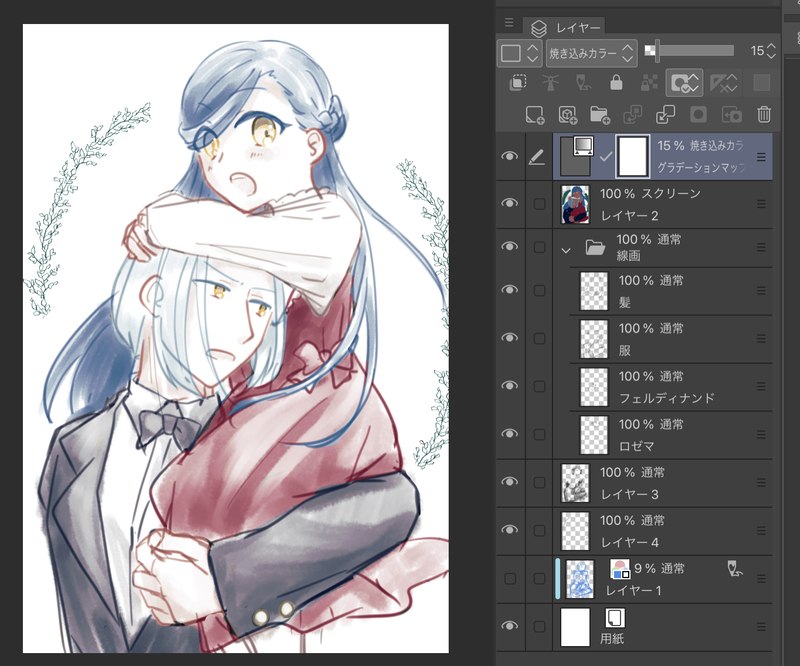The width and height of the screenshot is (800, 666).
Task: Select the レイヤー palette tab
Action: pos(565,28)
